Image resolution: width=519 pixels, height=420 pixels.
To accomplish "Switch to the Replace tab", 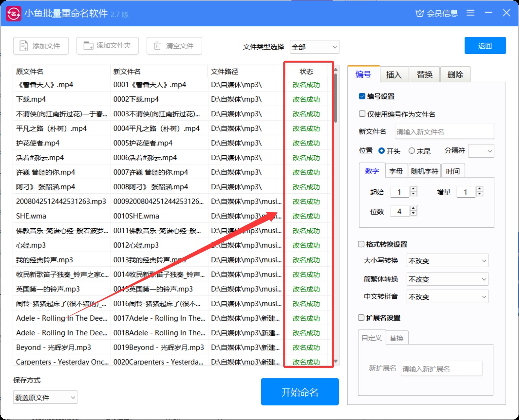I will (x=425, y=75).
